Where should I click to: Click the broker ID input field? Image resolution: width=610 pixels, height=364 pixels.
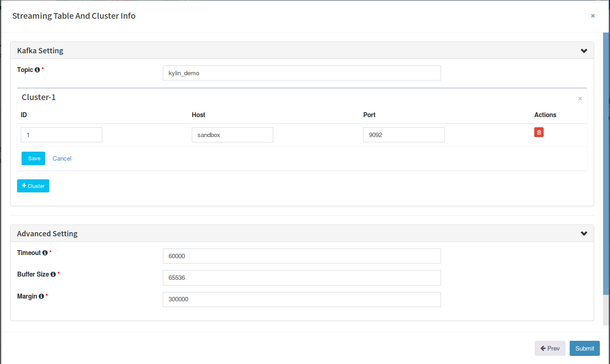61,135
